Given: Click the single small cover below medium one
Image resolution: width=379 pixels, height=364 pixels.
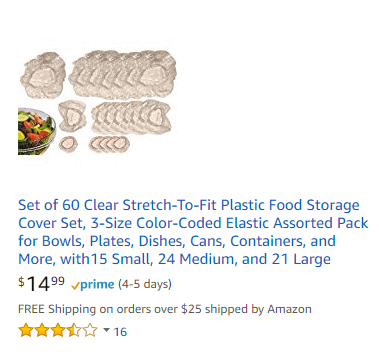Looking at the screenshot, I should [68, 144].
